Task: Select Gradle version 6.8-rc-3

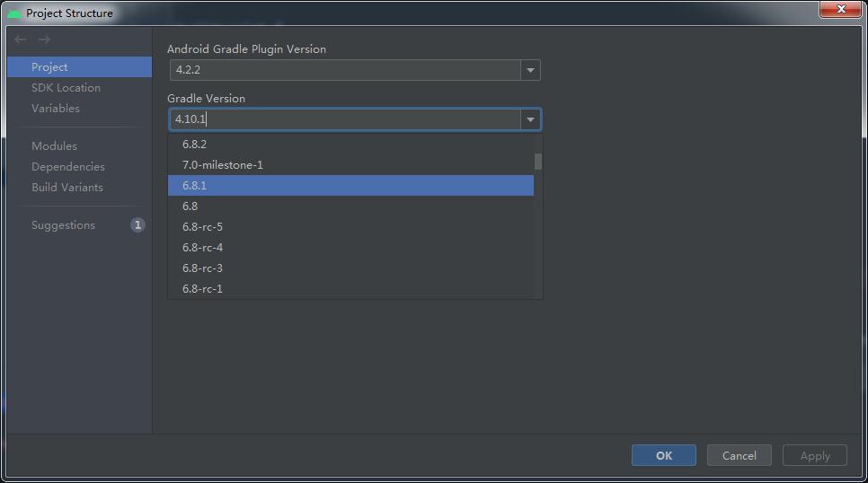Action: click(351, 268)
